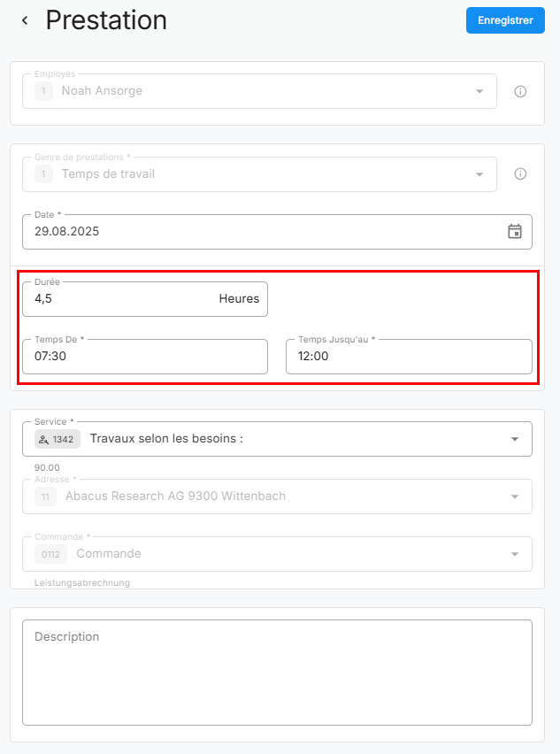Click info icon next to Genre de prestations
This screenshot has height=754, width=560.
tap(520, 174)
